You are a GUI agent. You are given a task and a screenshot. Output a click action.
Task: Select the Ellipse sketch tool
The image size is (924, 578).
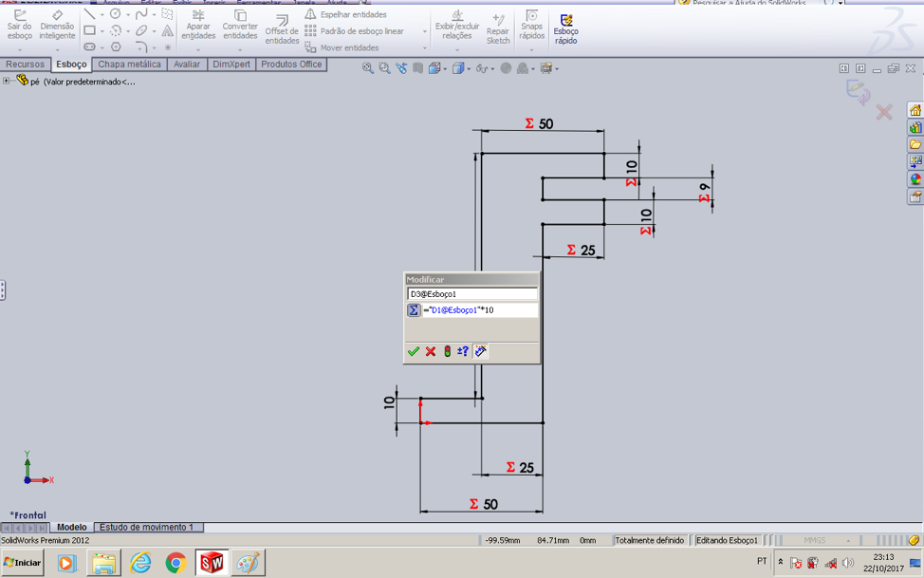[x=141, y=30]
